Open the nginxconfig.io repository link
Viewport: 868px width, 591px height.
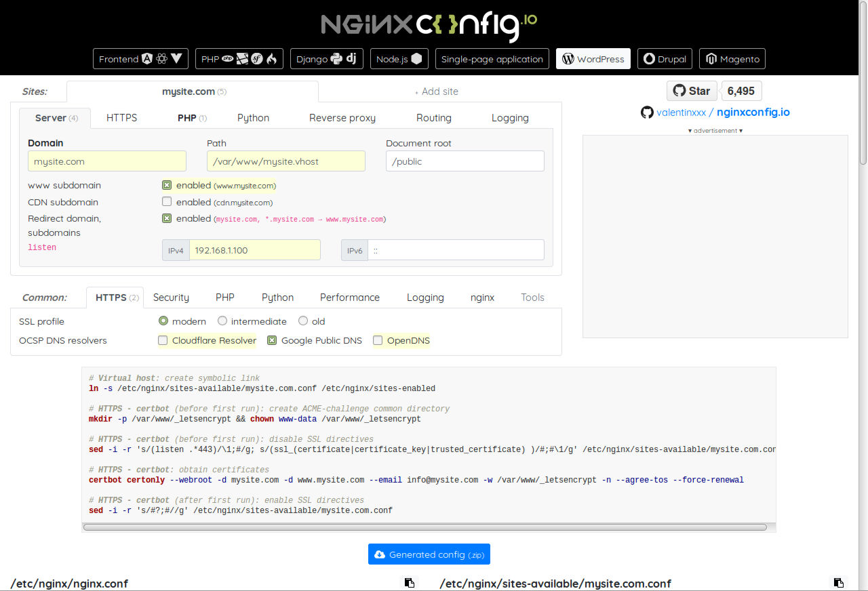[x=753, y=113]
